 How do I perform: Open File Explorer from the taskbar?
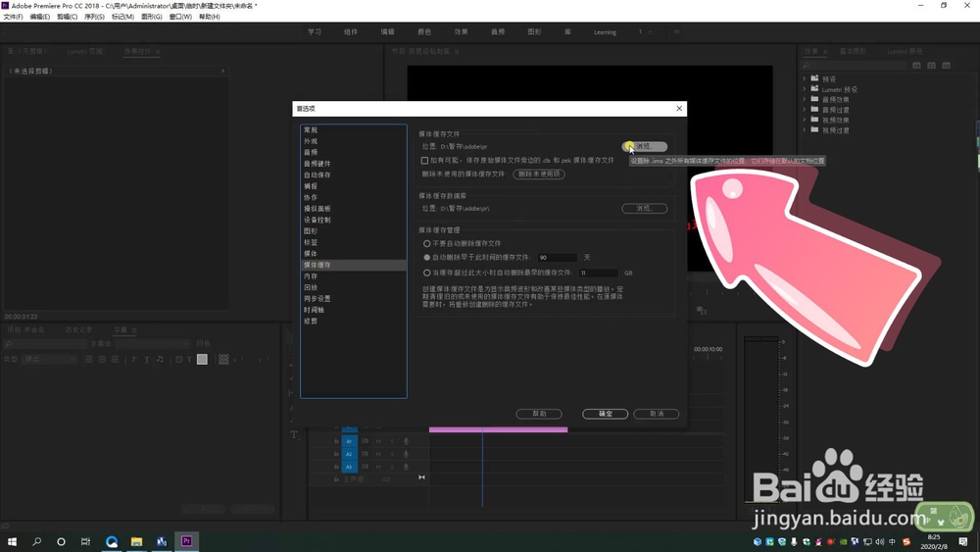tap(136, 541)
